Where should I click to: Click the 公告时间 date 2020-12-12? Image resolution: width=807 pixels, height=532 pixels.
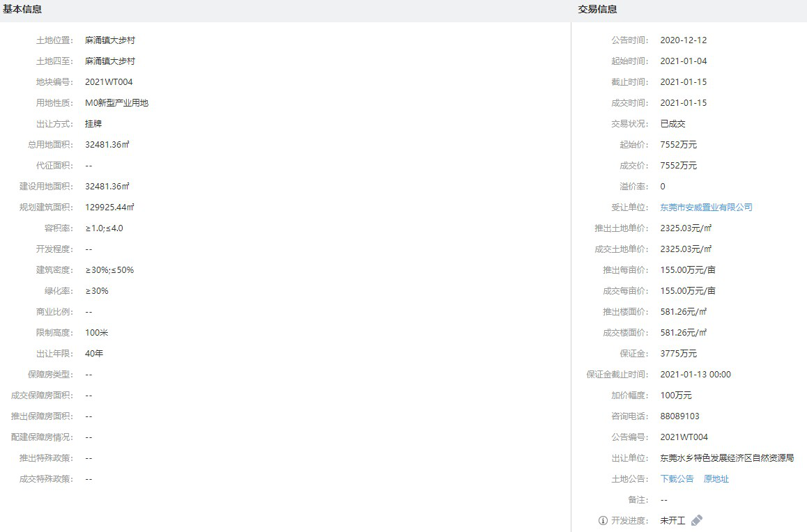click(x=683, y=40)
